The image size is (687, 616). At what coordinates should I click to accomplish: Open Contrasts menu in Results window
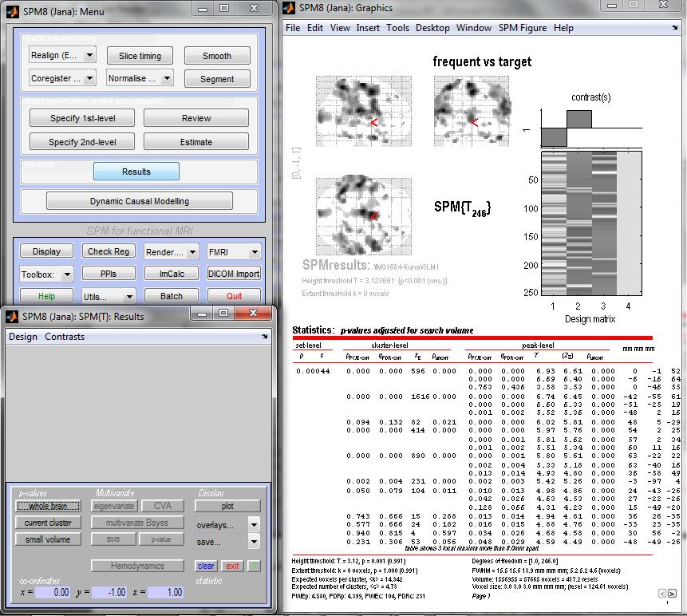pos(65,337)
